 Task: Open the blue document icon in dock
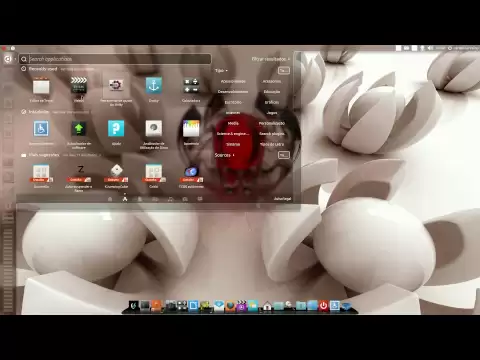tap(193, 306)
